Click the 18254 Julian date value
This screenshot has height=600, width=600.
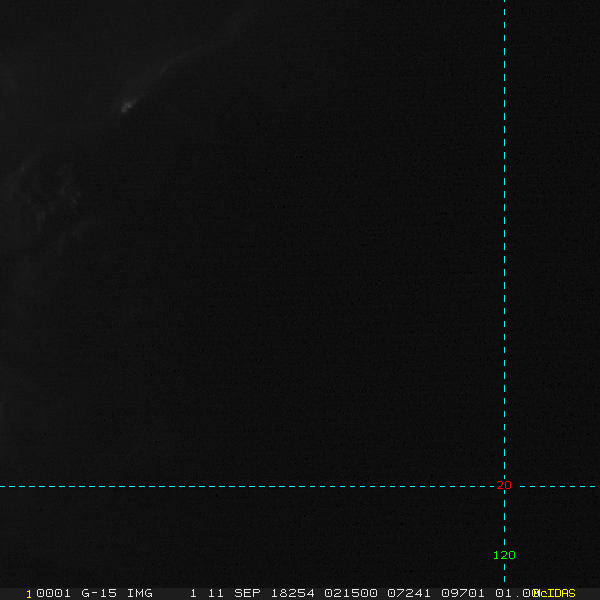point(292,593)
